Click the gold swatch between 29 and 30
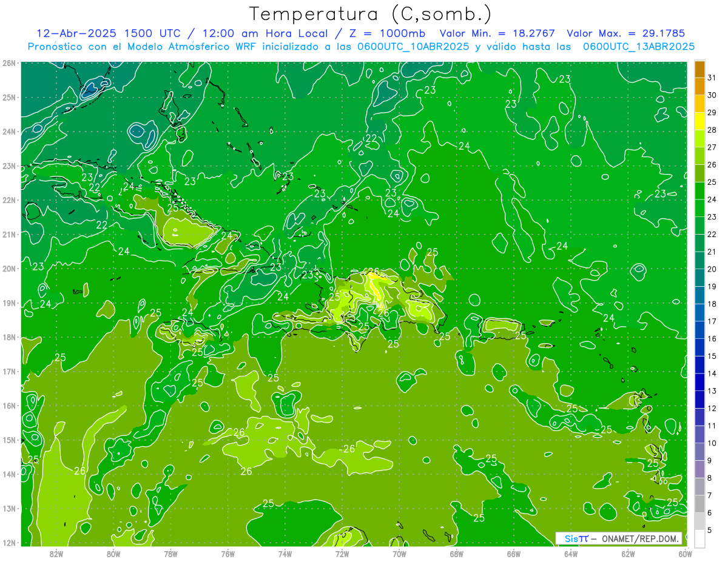Screen dimensions: 728x562 [699, 104]
